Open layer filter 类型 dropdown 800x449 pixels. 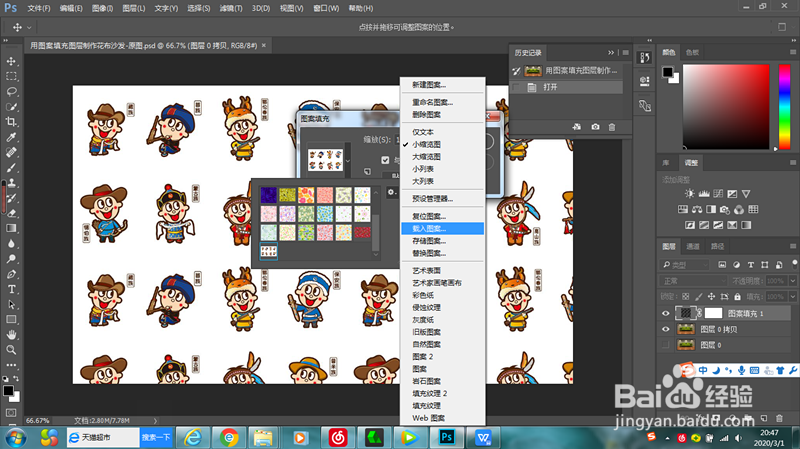[685, 265]
